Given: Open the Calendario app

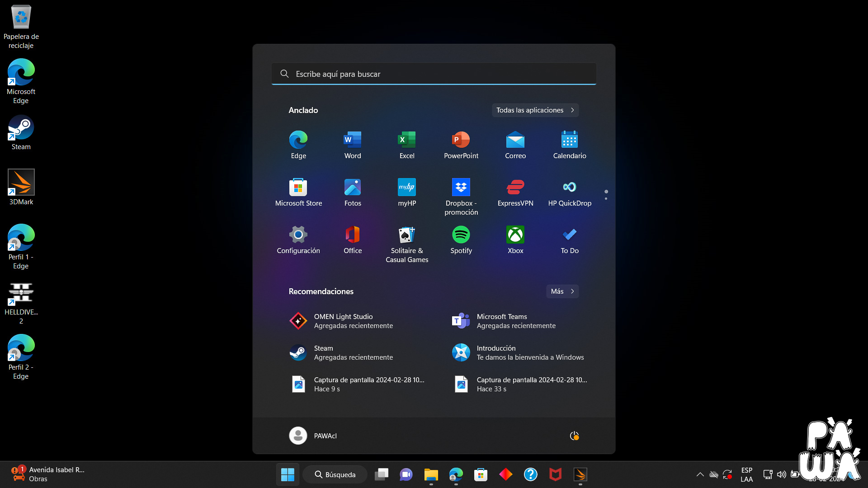Looking at the screenshot, I should pos(570,145).
